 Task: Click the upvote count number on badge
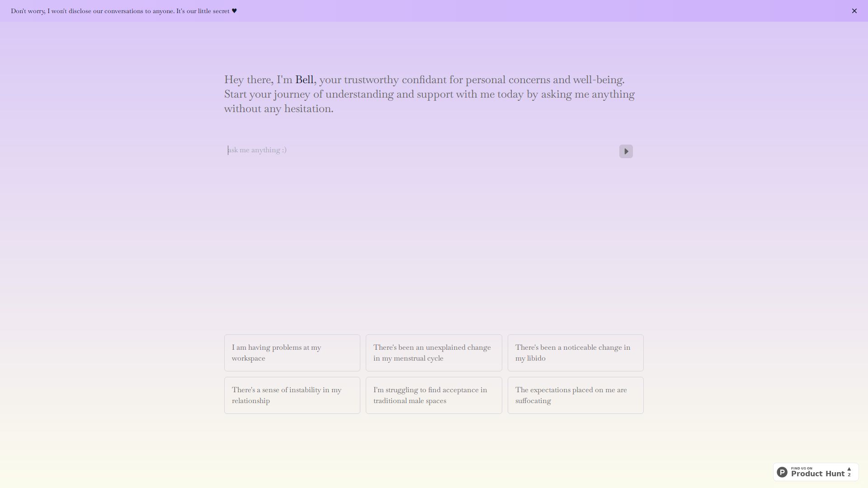[x=849, y=475]
